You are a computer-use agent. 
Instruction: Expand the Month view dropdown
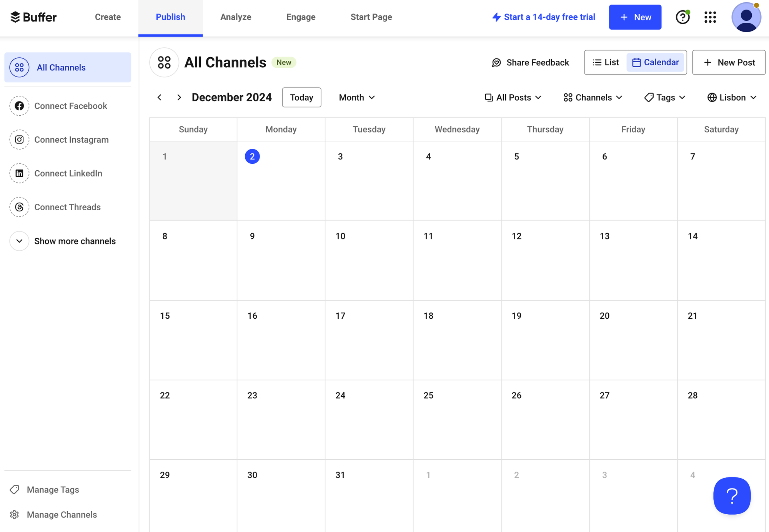click(356, 97)
